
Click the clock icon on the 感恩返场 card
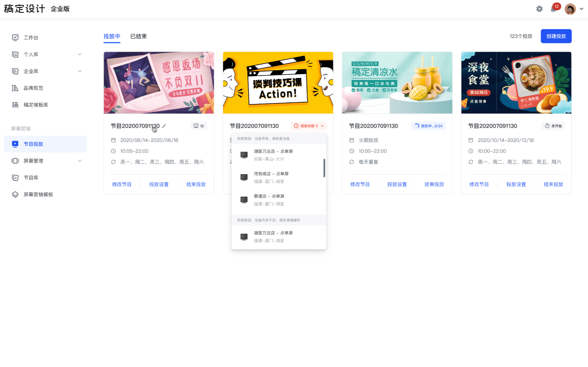point(113,151)
